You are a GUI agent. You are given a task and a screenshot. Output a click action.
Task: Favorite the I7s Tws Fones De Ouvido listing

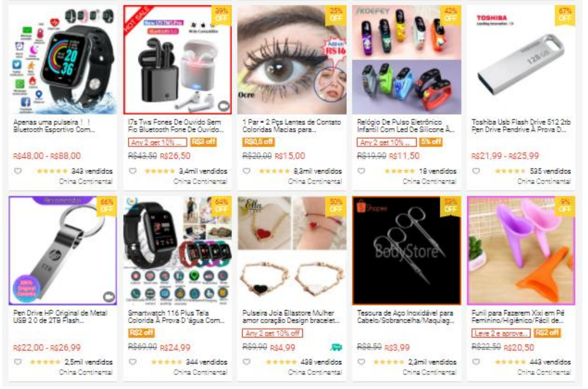[133, 171]
